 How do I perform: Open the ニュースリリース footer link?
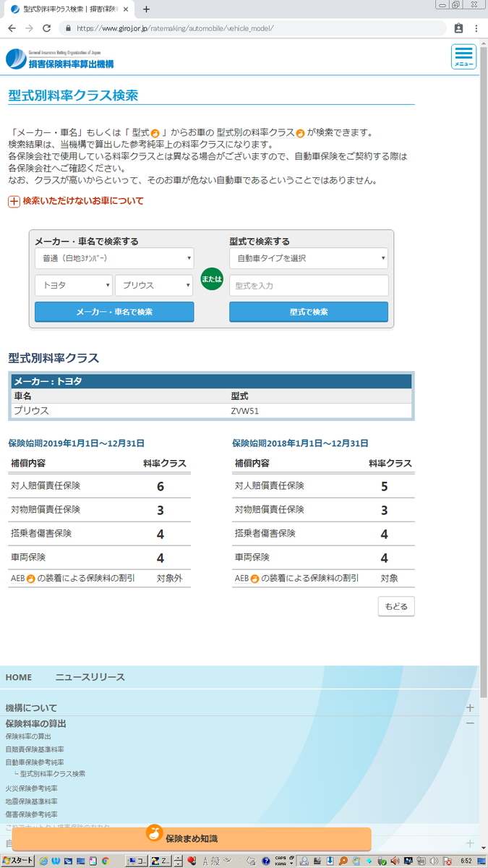90,678
